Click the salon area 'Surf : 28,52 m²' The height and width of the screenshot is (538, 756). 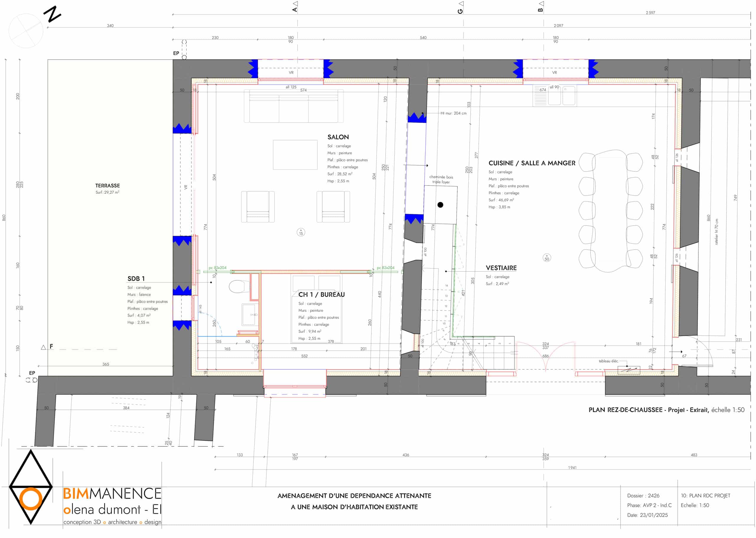[340, 174]
